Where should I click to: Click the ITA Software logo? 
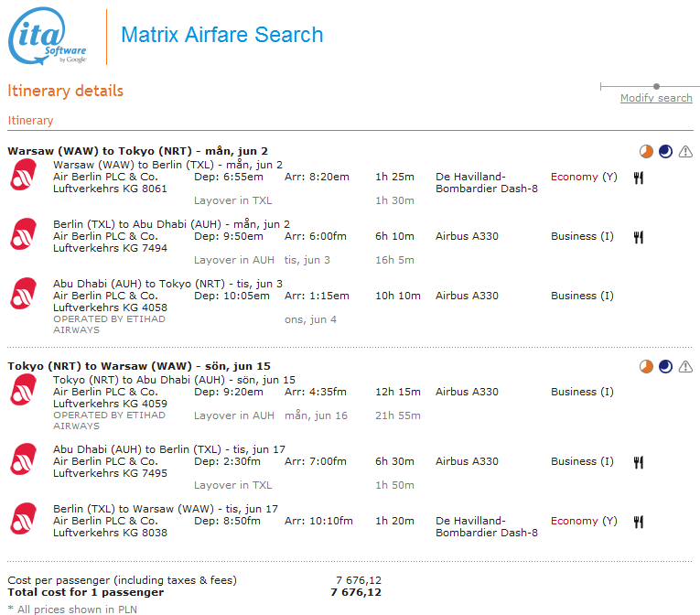48,37
